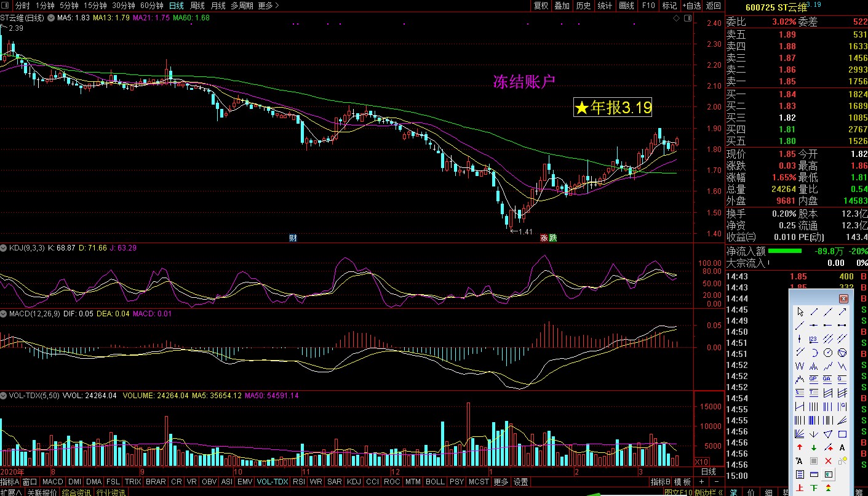
Task: Select the green 下 mark tool
Action: tap(813, 487)
